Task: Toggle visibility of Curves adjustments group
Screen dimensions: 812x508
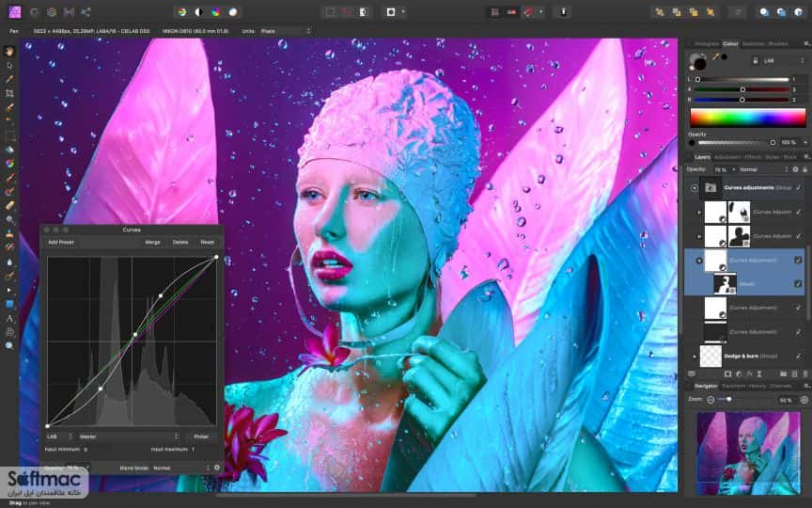Action: click(799, 187)
